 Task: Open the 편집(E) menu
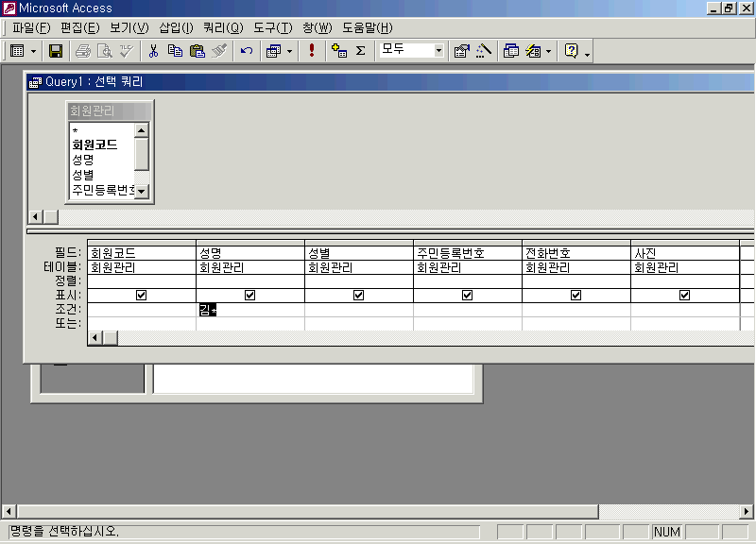point(80,28)
